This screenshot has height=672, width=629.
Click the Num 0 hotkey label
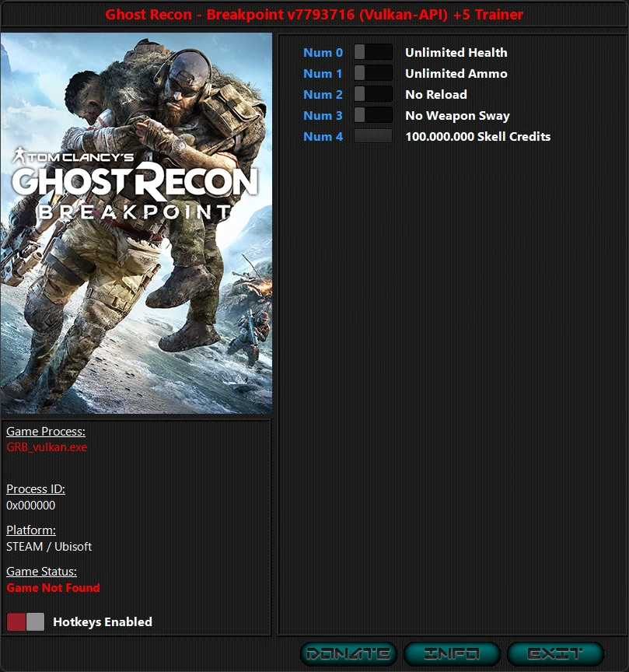(x=323, y=52)
